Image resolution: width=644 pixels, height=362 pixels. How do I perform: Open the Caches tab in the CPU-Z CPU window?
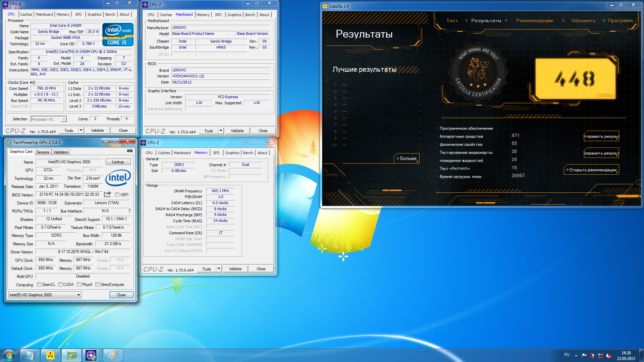(26, 14)
